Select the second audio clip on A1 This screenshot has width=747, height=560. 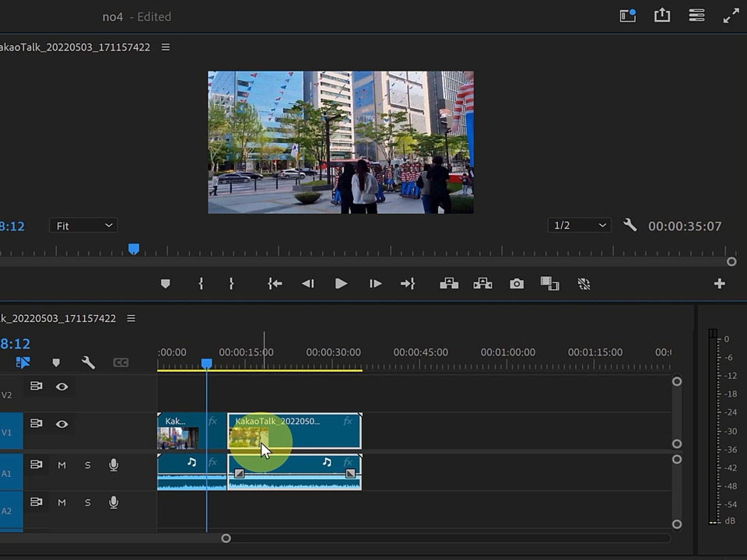[294, 472]
